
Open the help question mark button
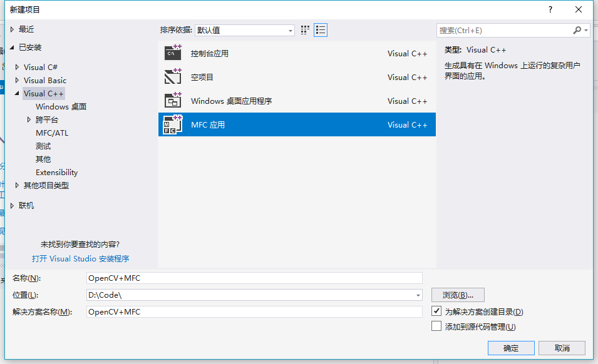(x=550, y=9)
